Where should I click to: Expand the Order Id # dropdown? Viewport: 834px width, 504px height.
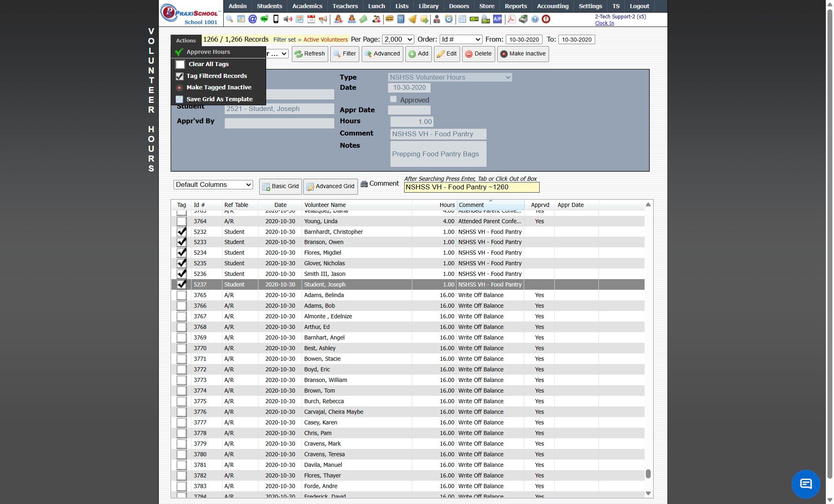(460, 40)
